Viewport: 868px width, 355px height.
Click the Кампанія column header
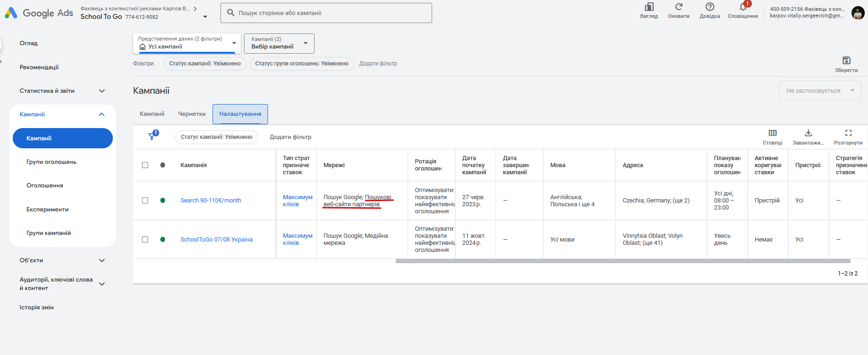pyautogui.click(x=194, y=165)
